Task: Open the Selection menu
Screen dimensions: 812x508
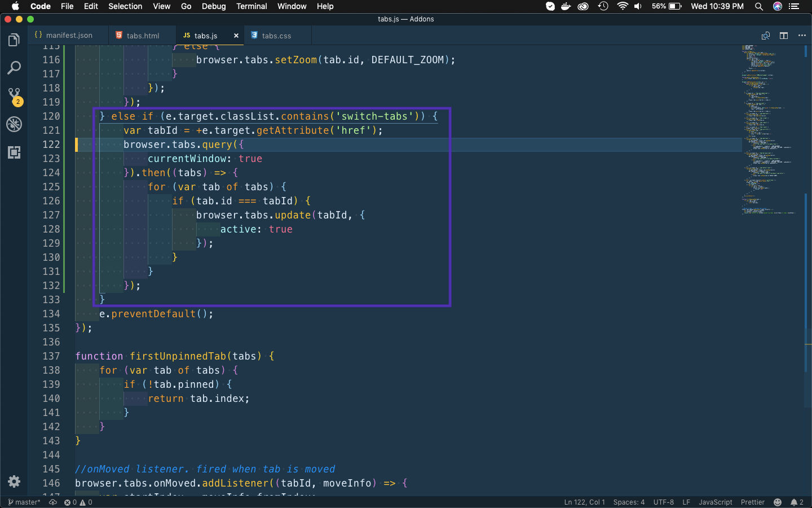Action: 125,6
